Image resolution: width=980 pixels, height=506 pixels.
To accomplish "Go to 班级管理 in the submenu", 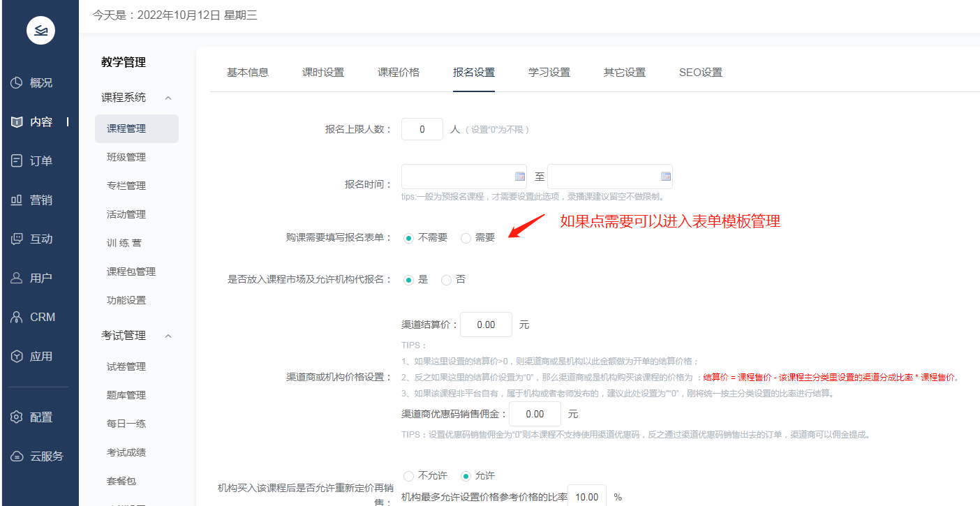I will [126, 157].
